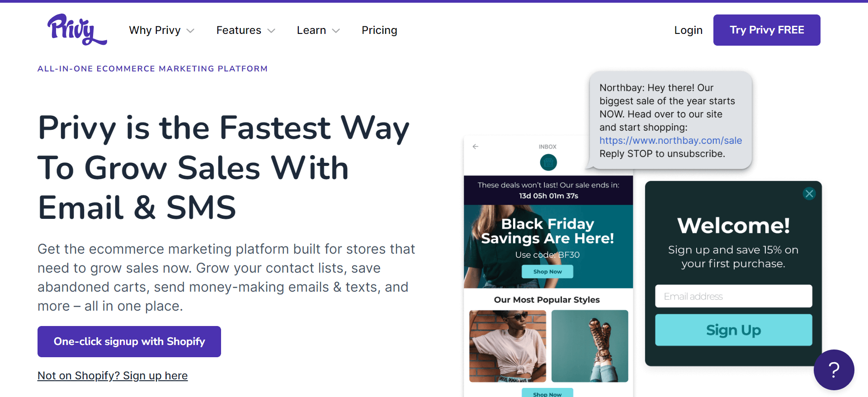Image resolution: width=868 pixels, height=397 pixels.
Task: Click the Privy logo
Action: coord(77,29)
